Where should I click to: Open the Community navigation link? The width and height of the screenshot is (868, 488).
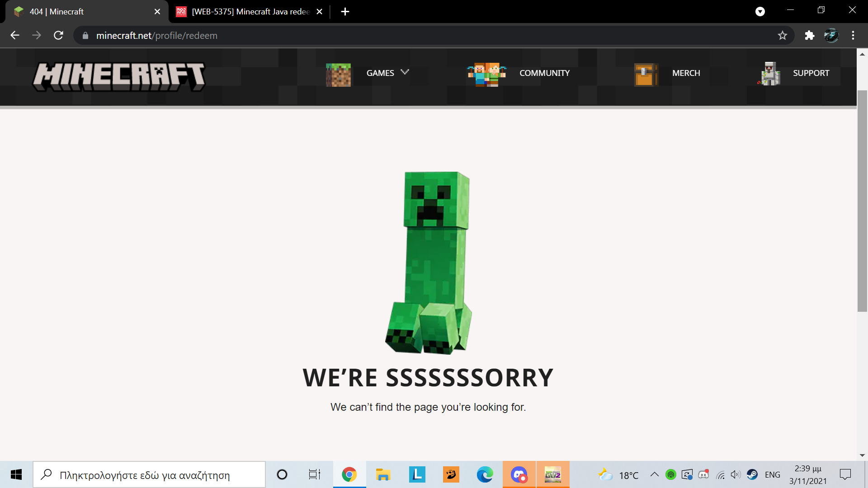544,73
